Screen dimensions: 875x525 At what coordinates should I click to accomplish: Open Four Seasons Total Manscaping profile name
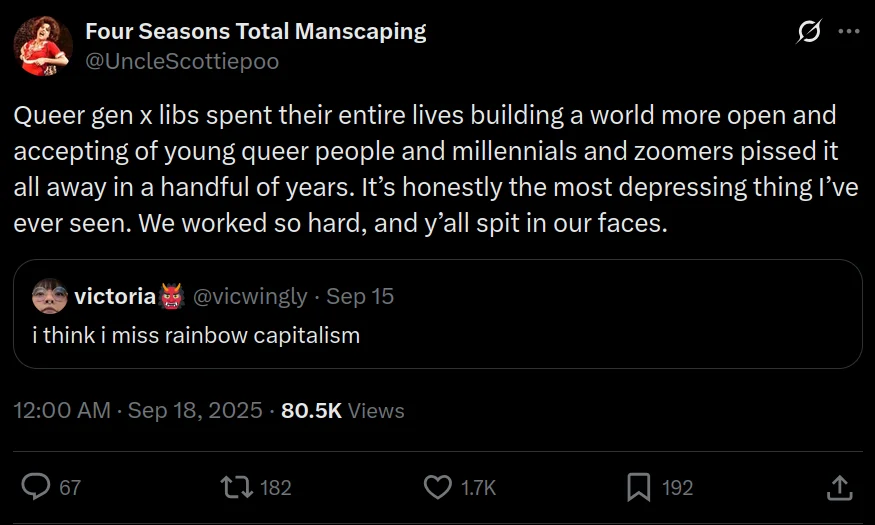coord(255,31)
